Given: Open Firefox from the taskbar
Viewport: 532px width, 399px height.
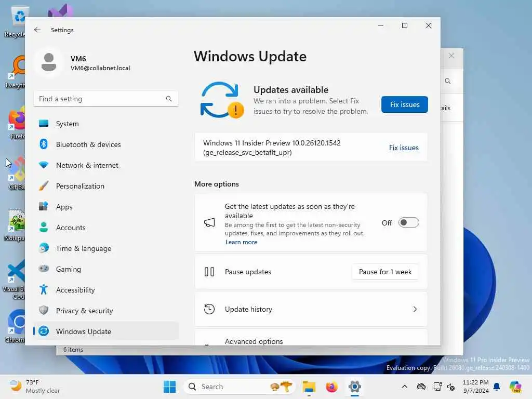Looking at the screenshot, I should point(331,387).
